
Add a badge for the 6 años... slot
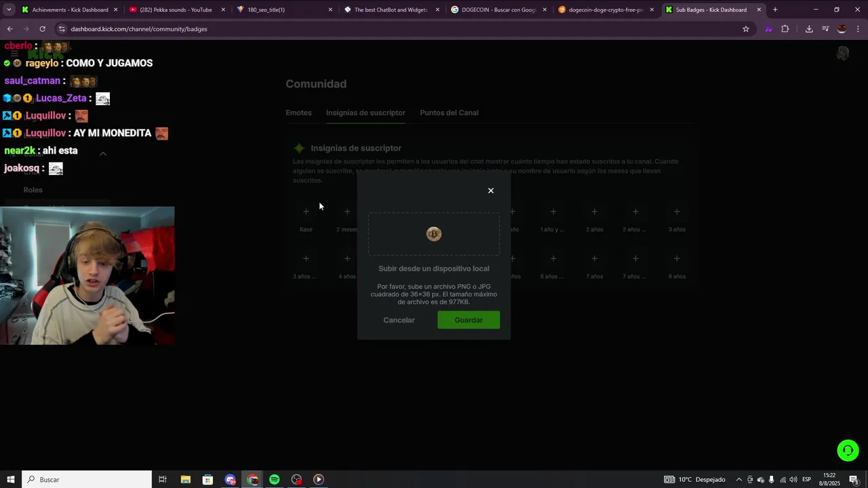coord(553,258)
